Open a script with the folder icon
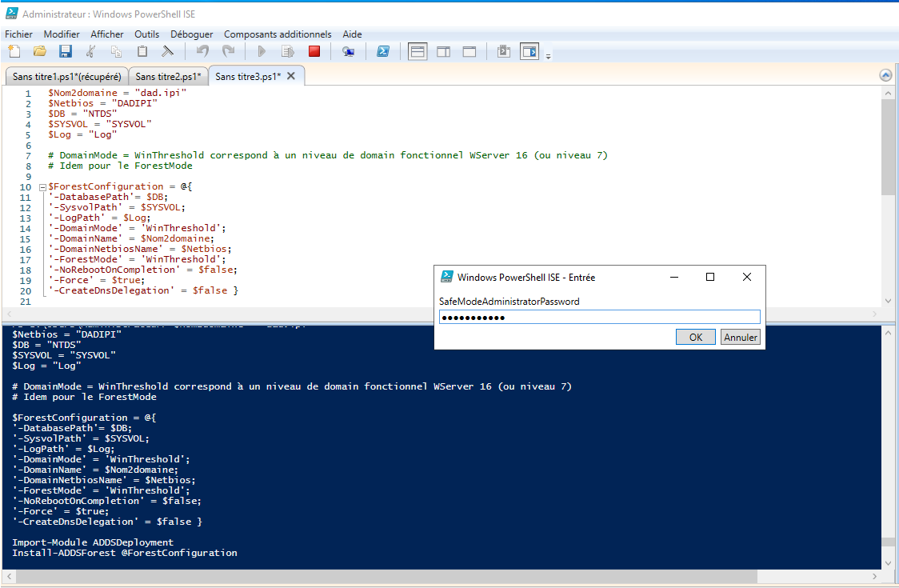 [x=39, y=52]
